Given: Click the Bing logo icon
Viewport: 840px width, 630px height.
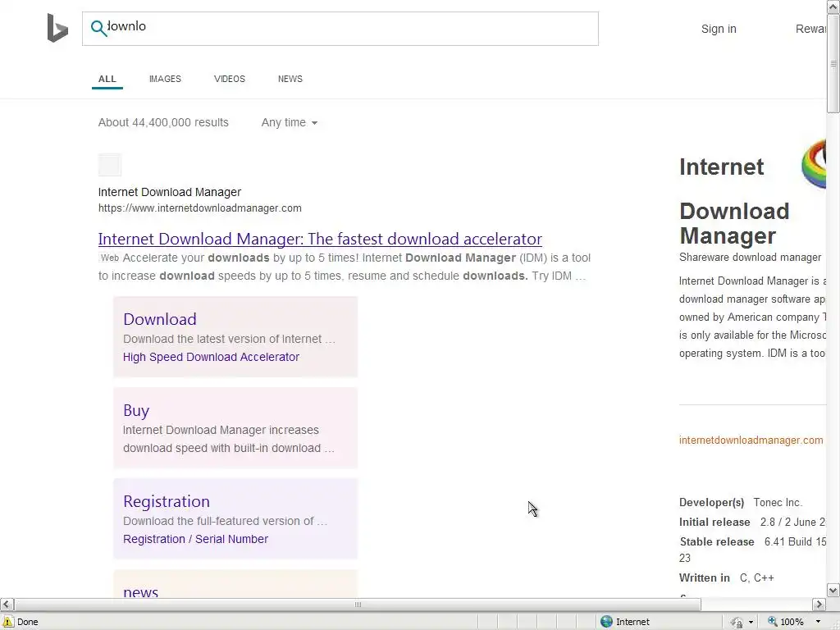Looking at the screenshot, I should pyautogui.click(x=57, y=28).
